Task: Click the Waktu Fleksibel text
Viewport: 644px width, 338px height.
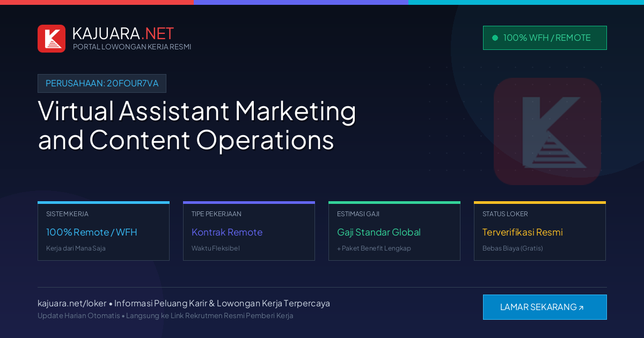Action: (216, 248)
